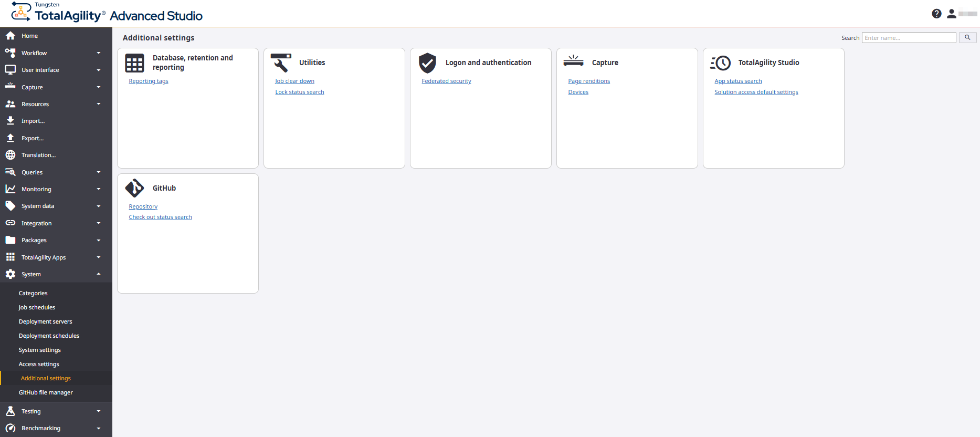980x437 pixels.
Task: Expand the Monitoring menu arrow
Action: pos(99,189)
